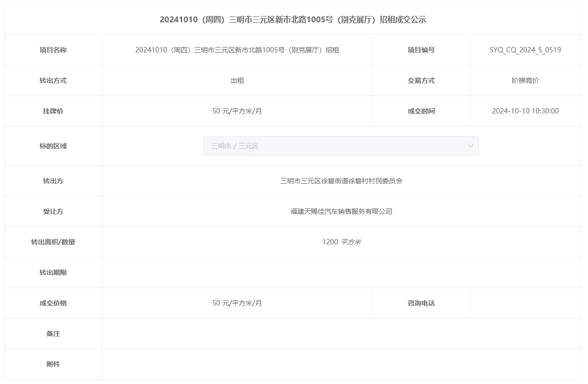Click the chevron arrow in region dropdown

coord(470,146)
